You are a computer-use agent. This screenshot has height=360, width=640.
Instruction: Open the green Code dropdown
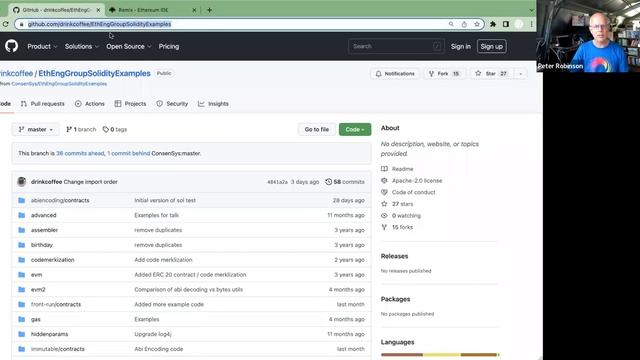coord(355,129)
